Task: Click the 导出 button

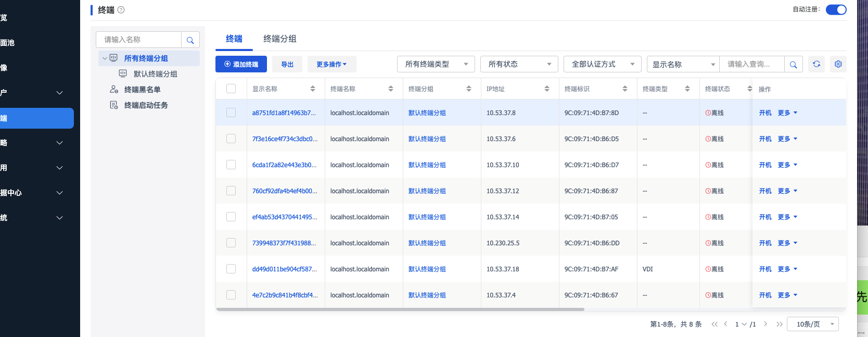Action: [287, 64]
